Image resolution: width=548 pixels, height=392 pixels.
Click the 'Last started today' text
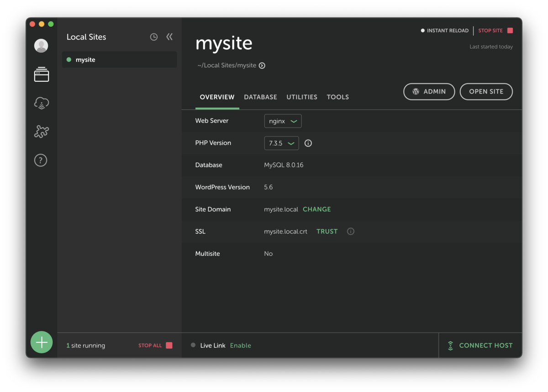[491, 47]
